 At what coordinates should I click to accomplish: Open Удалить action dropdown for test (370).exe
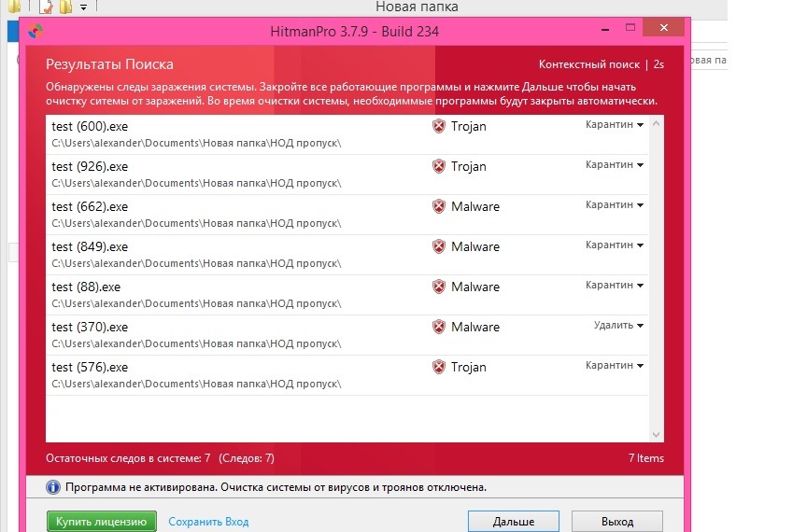pyautogui.click(x=618, y=325)
